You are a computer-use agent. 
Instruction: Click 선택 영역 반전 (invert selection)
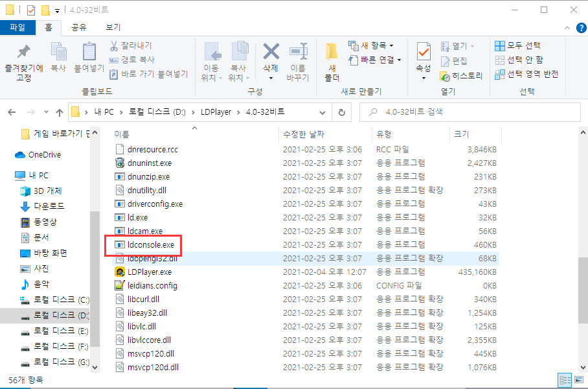(526, 75)
